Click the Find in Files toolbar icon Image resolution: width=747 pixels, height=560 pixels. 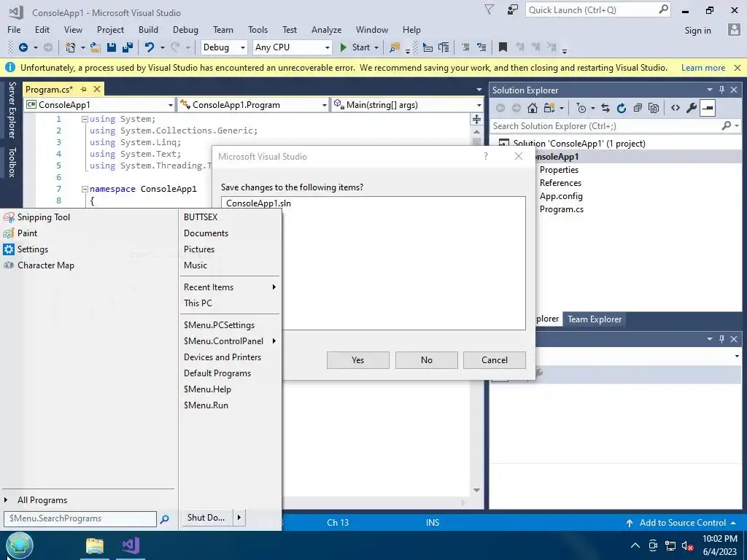[x=395, y=47]
